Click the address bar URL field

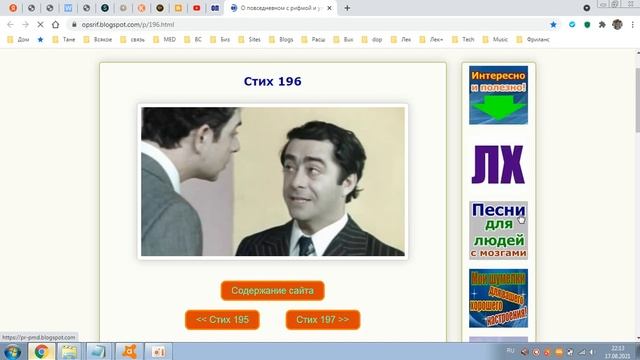(x=306, y=24)
